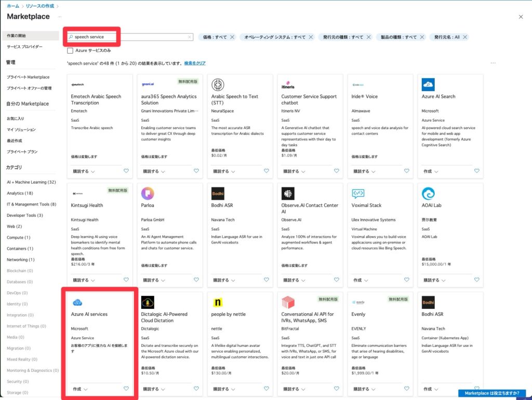Screen dimensions: 532x400
Task: Focus the speech service search box
Action: (130, 37)
